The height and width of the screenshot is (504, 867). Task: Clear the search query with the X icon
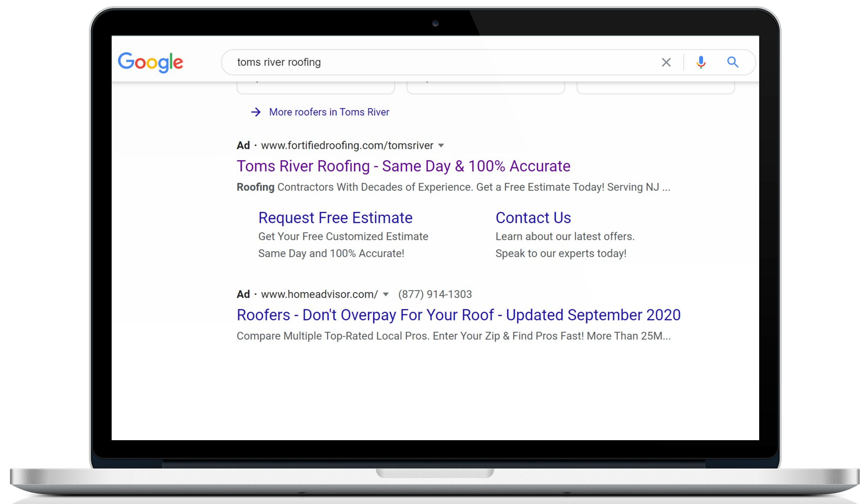click(666, 62)
